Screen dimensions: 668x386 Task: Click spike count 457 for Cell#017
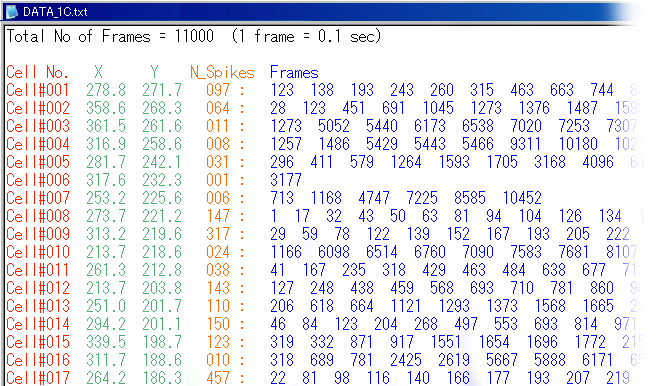(x=218, y=377)
